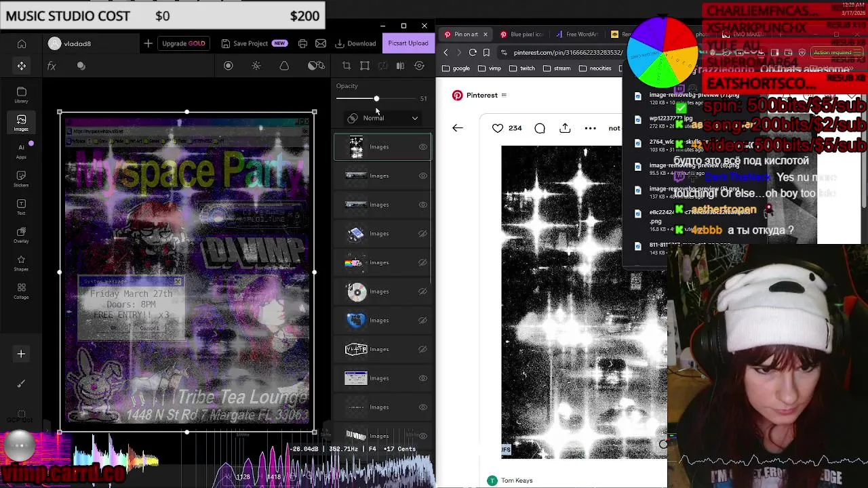Go back using Pinterest's back arrow

[458, 128]
